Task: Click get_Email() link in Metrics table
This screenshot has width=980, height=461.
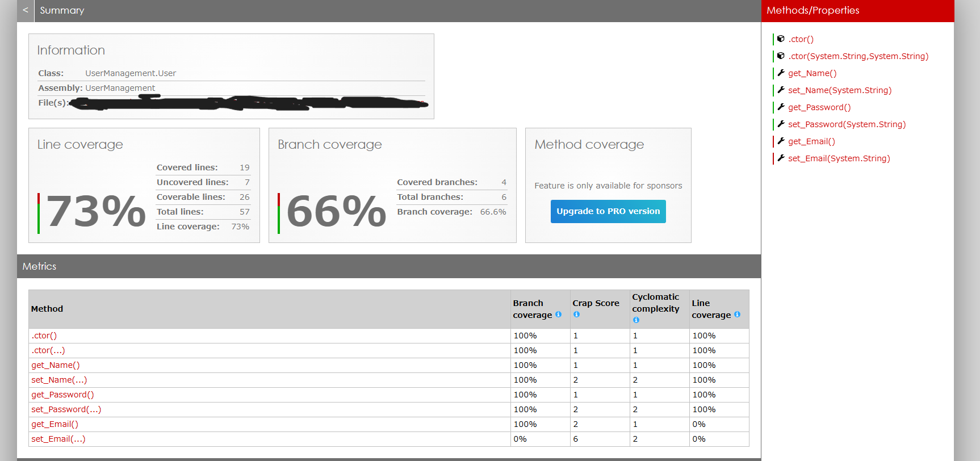Action: coord(55,424)
